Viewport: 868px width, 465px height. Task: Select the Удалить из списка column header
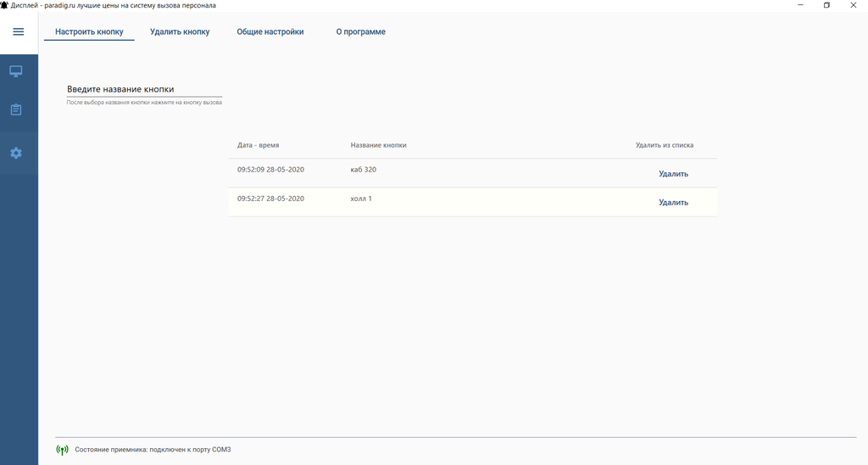665,145
